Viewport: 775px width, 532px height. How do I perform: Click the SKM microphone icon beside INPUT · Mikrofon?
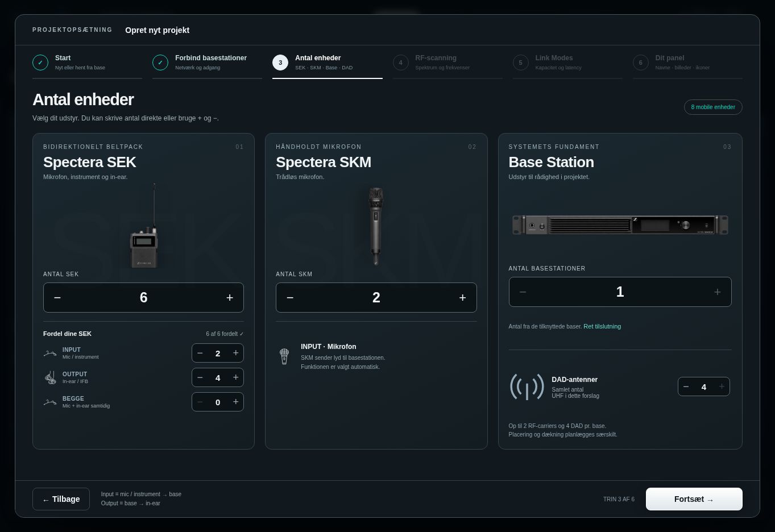(284, 356)
